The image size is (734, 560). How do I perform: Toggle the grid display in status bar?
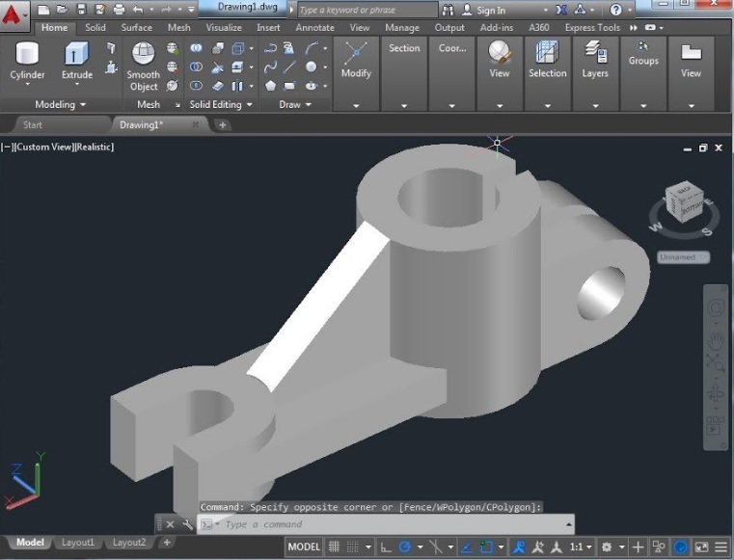[x=335, y=547]
